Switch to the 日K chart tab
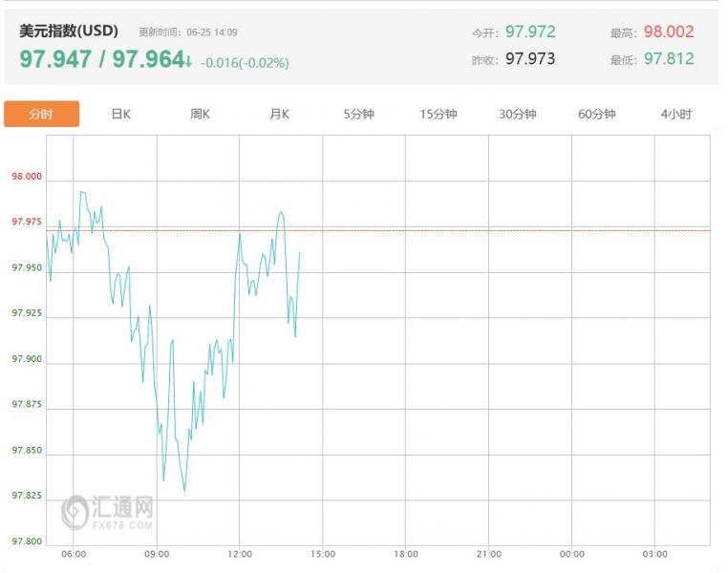Image resolution: width=728 pixels, height=573 pixels. [x=121, y=115]
